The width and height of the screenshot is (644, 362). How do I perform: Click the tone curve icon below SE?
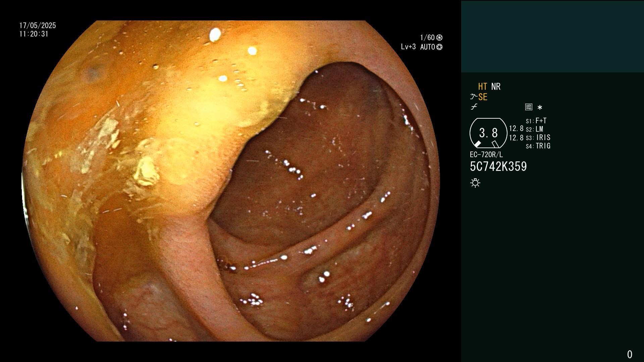[474, 107]
